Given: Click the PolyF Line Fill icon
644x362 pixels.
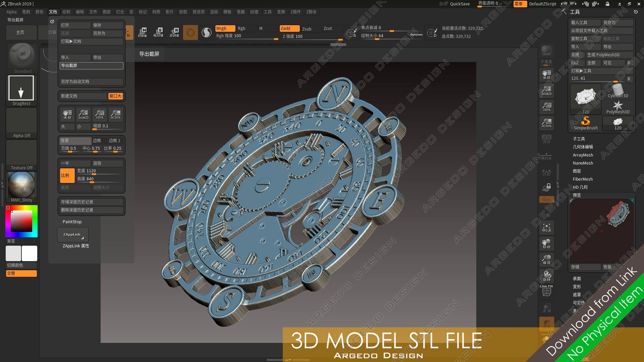Looking at the screenshot, I should (546, 291).
